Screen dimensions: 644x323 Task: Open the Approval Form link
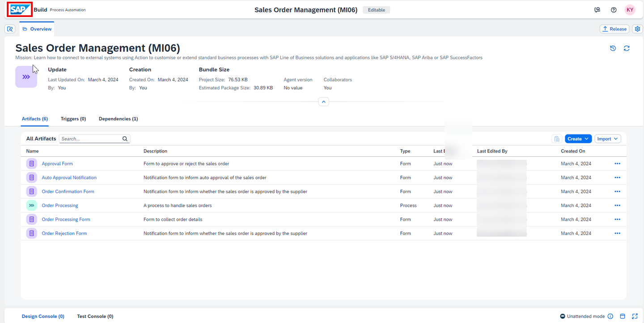pos(57,164)
